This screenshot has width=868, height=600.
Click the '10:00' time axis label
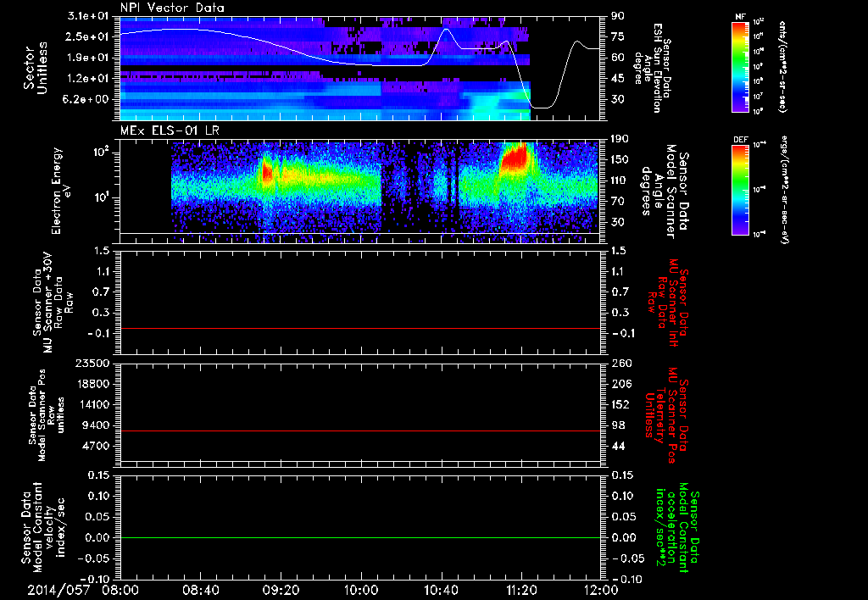point(361,590)
